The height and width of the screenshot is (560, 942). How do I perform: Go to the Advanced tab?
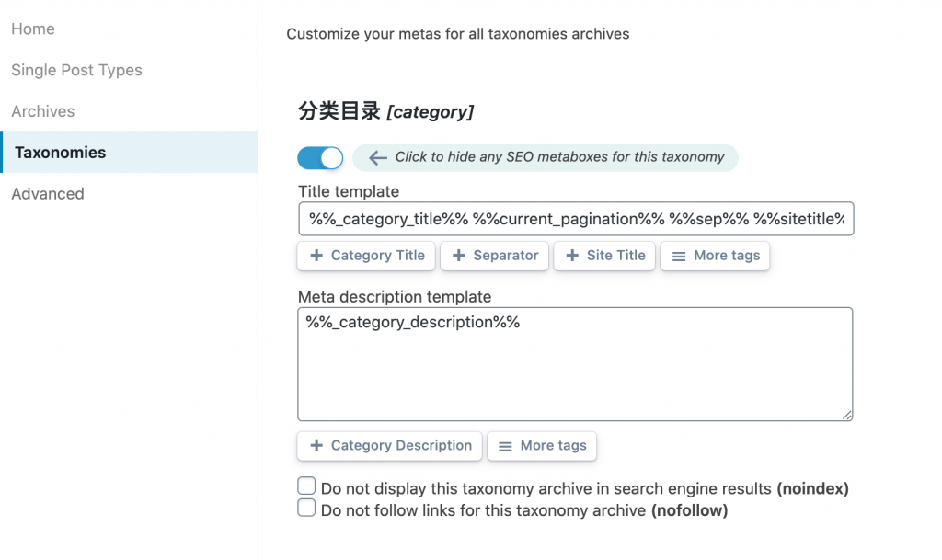point(48,194)
